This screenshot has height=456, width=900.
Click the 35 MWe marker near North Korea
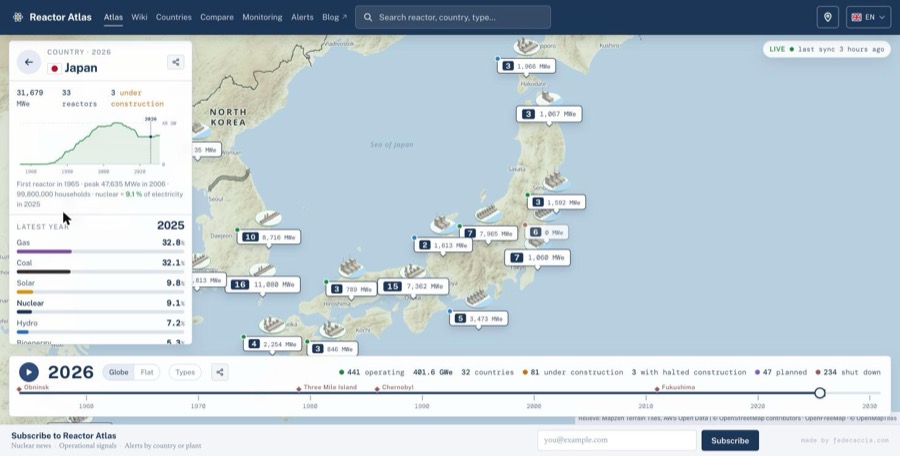pyautogui.click(x=205, y=150)
